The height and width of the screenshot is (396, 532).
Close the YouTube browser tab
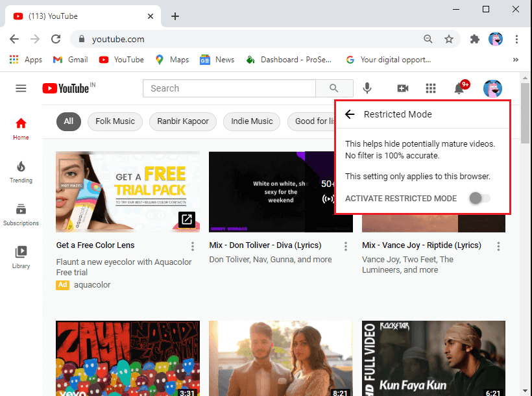click(x=151, y=16)
